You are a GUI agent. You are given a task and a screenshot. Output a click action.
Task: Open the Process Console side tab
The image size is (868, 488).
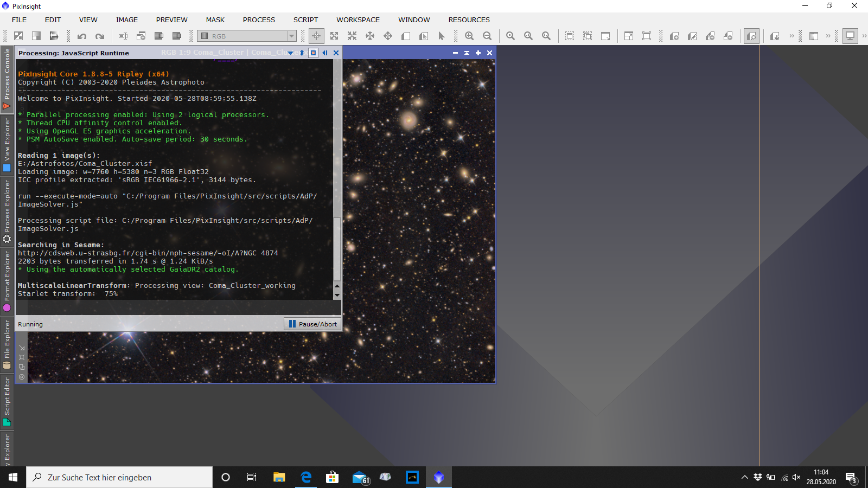click(x=7, y=79)
